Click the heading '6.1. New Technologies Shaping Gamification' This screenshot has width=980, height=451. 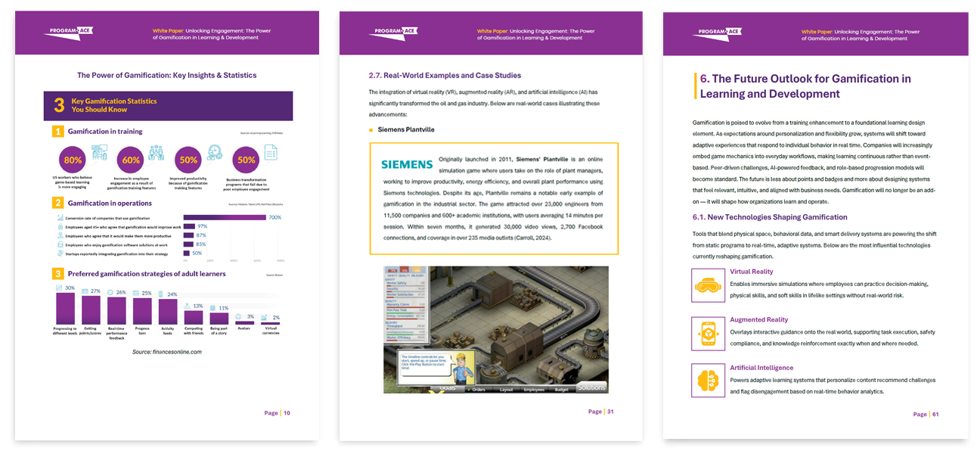click(771, 217)
